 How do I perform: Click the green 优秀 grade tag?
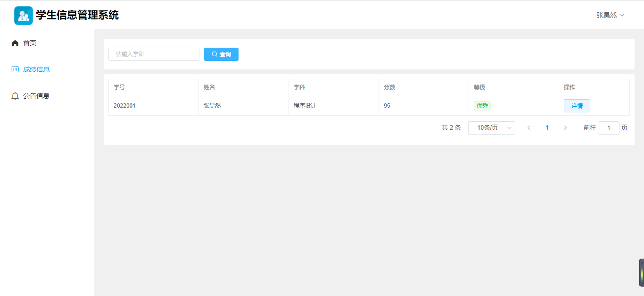[482, 106]
